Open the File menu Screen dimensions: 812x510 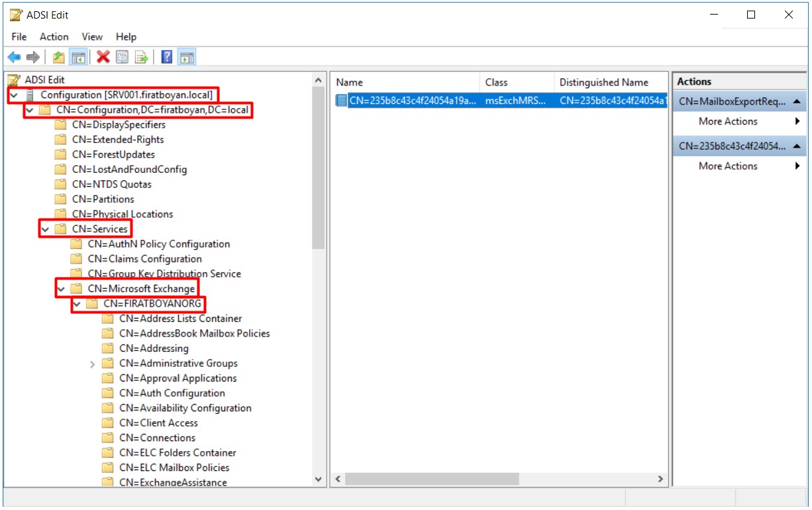pyautogui.click(x=19, y=36)
